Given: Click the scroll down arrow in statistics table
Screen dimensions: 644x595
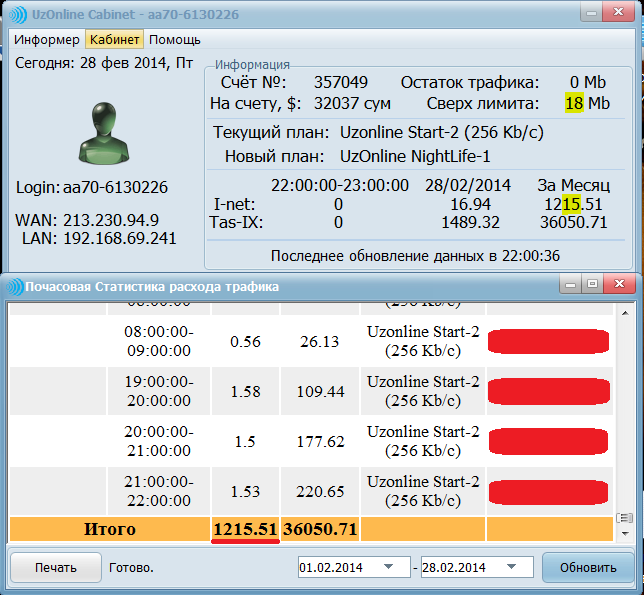Looking at the screenshot, I should point(625,534).
